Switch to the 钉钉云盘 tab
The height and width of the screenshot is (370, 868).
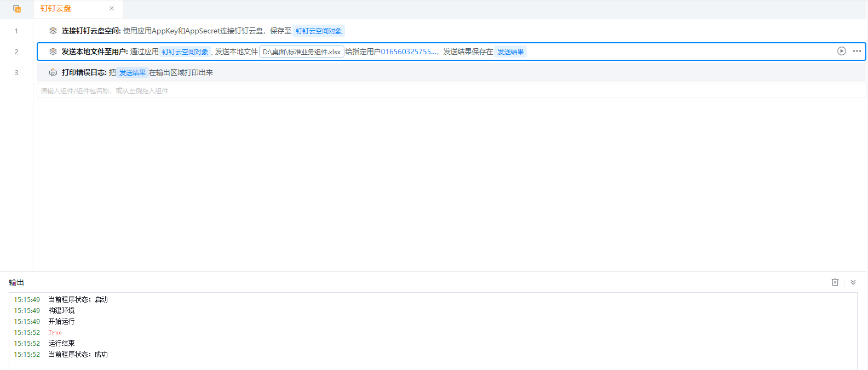[56, 9]
